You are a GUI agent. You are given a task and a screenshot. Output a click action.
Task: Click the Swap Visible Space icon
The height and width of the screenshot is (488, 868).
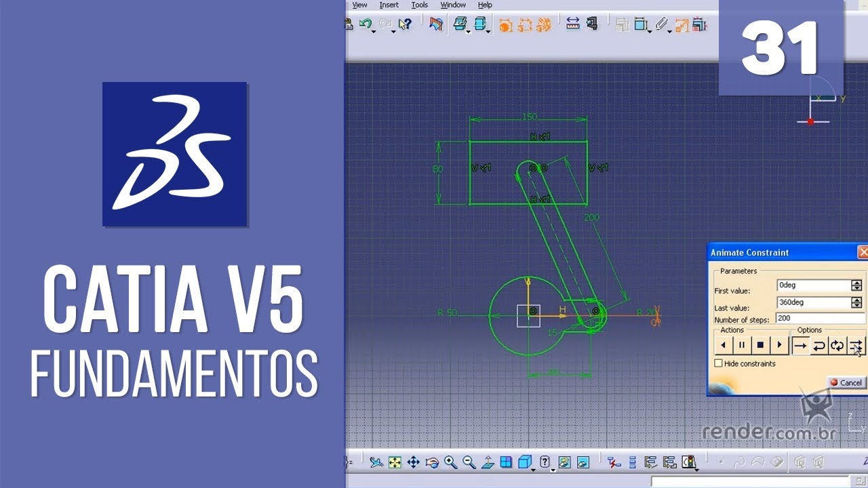coord(583,462)
